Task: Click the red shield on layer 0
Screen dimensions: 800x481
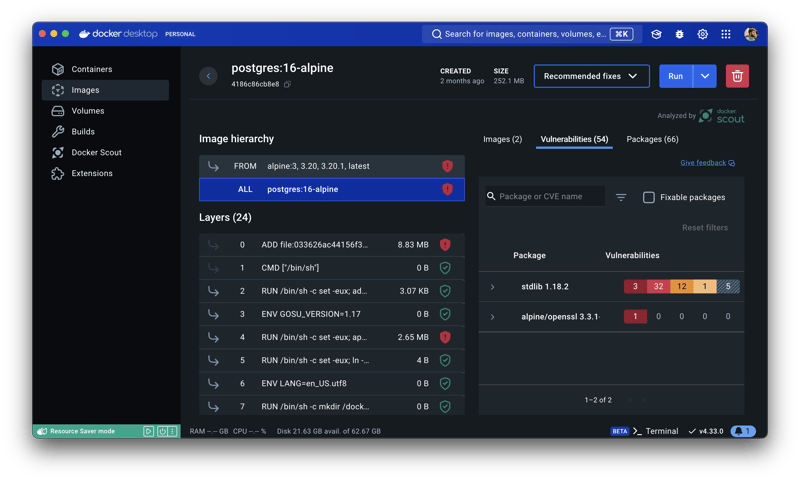Action: click(x=445, y=245)
